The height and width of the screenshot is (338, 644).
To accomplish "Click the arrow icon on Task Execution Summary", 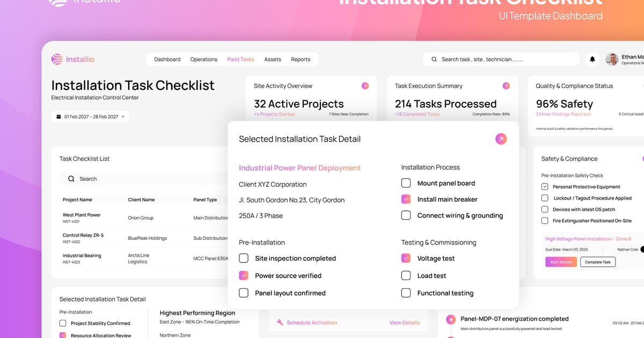I will pyautogui.click(x=506, y=86).
